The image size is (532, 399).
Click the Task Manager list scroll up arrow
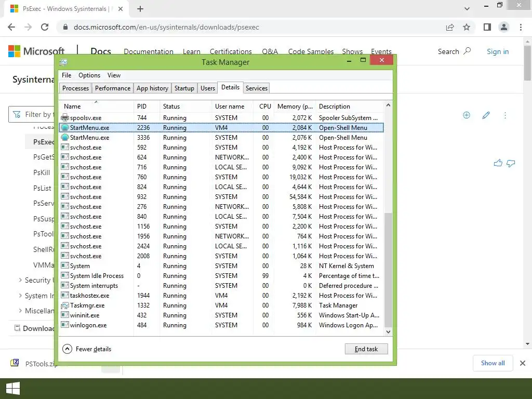pyautogui.click(x=388, y=105)
